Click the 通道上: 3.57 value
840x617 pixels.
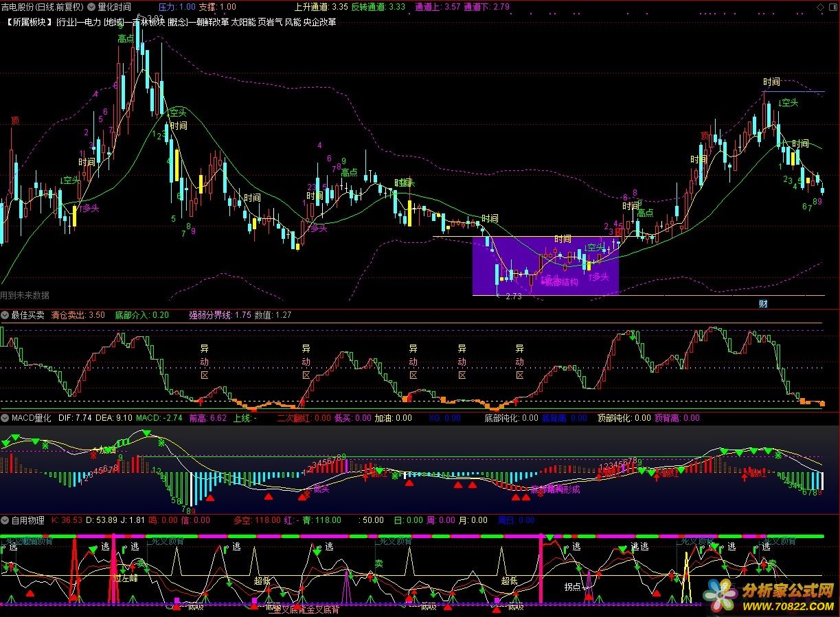click(438, 7)
